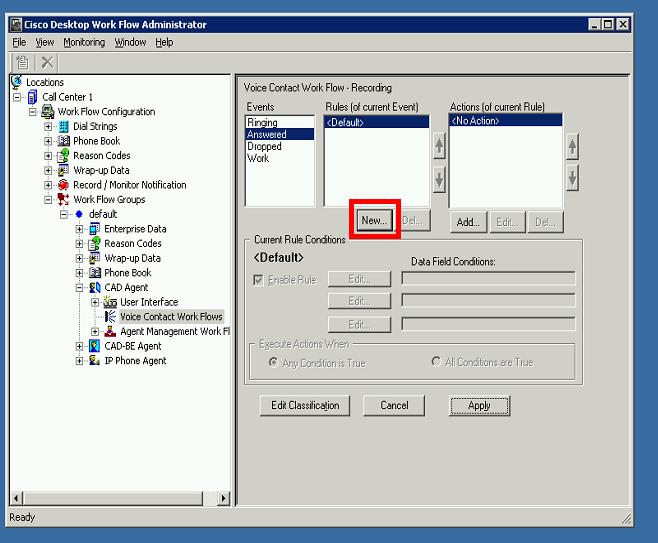
Task: Click the first Data Field Conditions field
Action: pyautogui.click(x=488, y=278)
